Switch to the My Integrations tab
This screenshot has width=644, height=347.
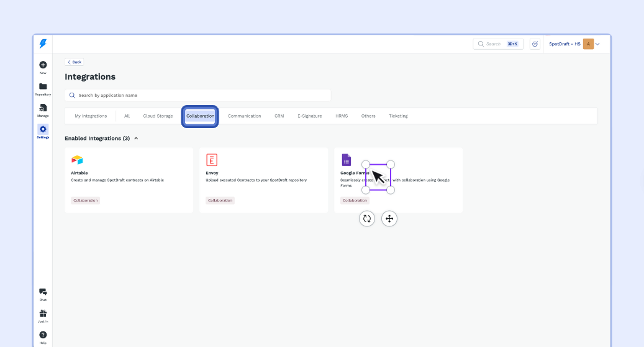coord(91,116)
